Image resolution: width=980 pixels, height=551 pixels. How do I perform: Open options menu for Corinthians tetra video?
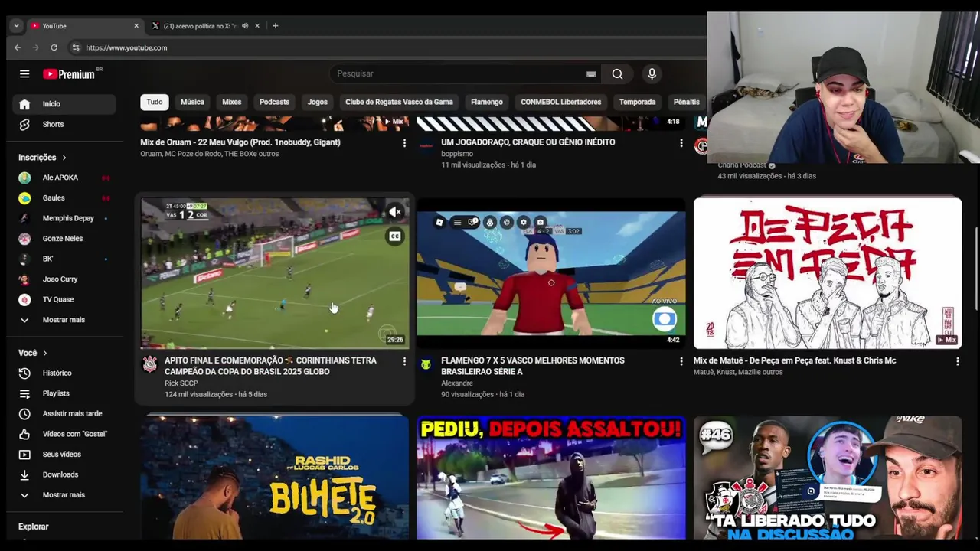pyautogui.click(x=404, y=361)
